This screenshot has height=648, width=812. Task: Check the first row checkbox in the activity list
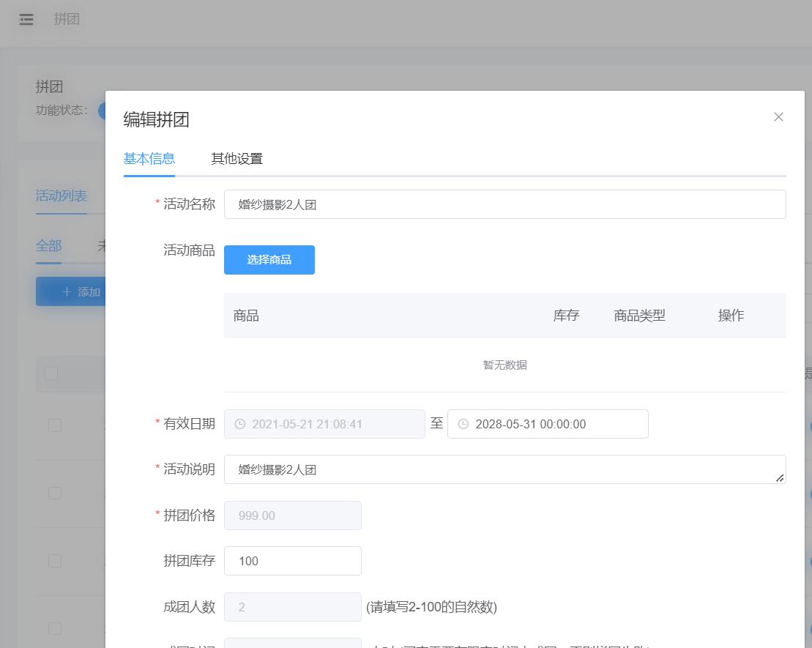[x=55, y=425]
